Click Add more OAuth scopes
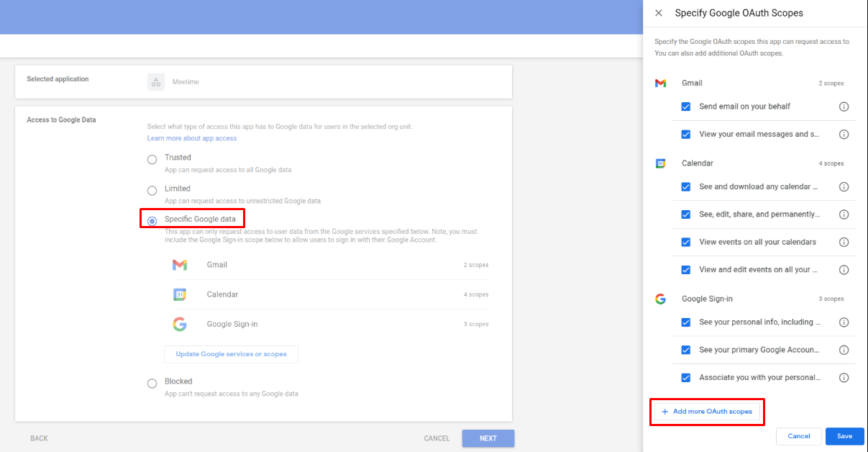868x452 pixels. click(707, 412)
